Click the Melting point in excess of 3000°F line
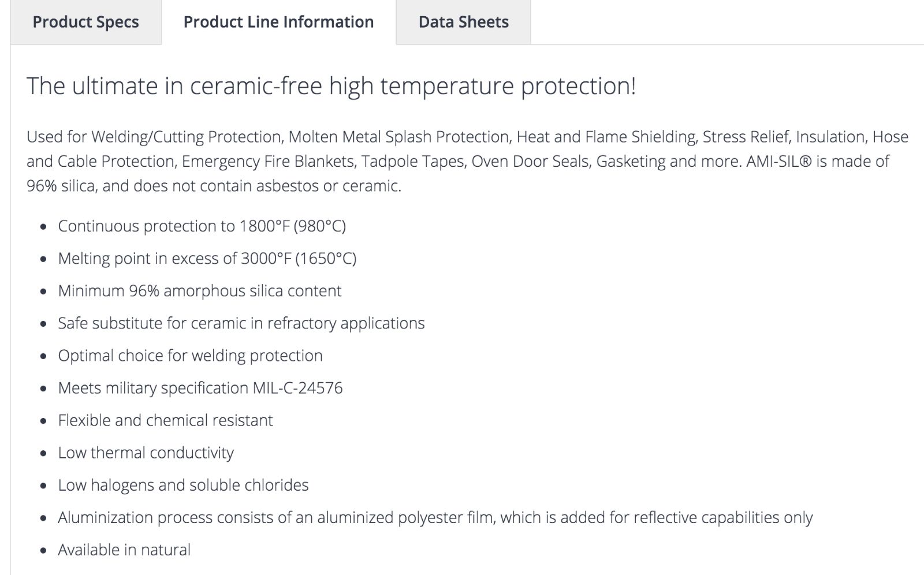The height and width of the screenshot is (575, 924). click(x=207, y=258)
